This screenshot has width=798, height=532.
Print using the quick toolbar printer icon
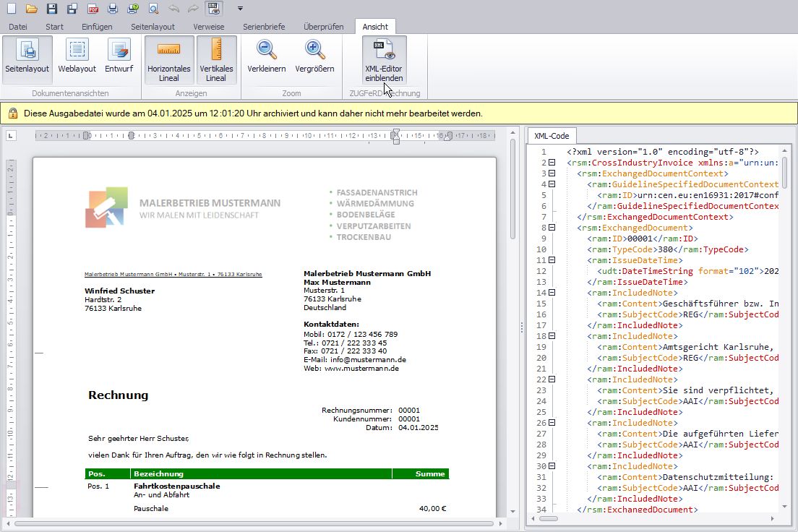click(x=113, y=8)
